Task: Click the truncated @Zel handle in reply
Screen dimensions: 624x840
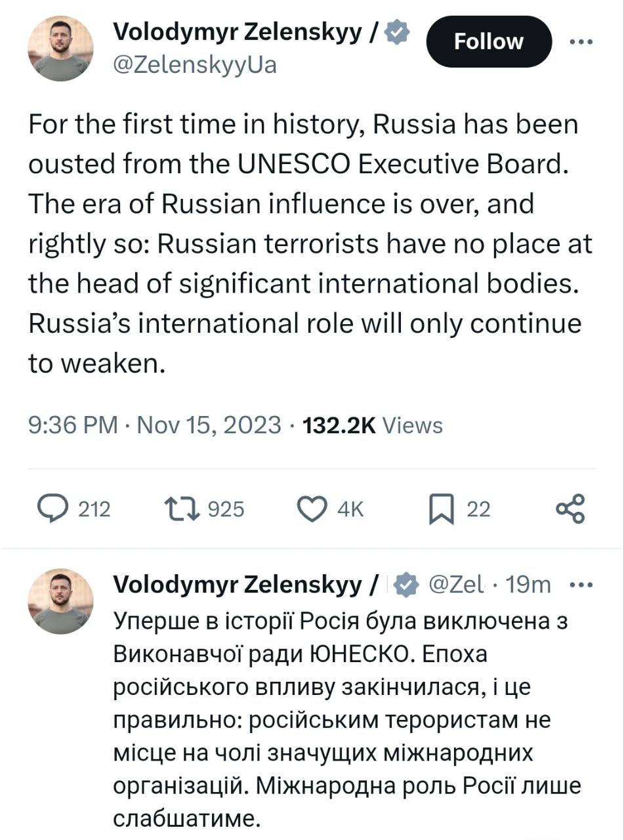Action: click(x=456, y=583)
